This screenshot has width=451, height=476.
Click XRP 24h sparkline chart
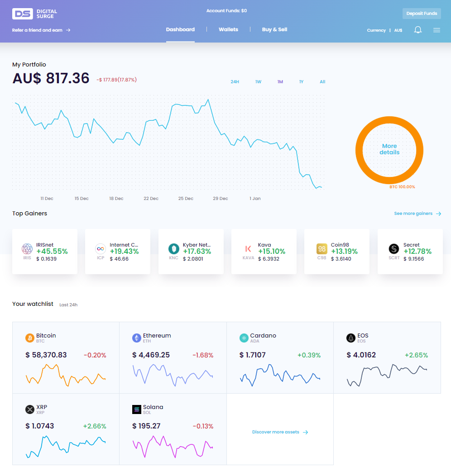point(66,447)
